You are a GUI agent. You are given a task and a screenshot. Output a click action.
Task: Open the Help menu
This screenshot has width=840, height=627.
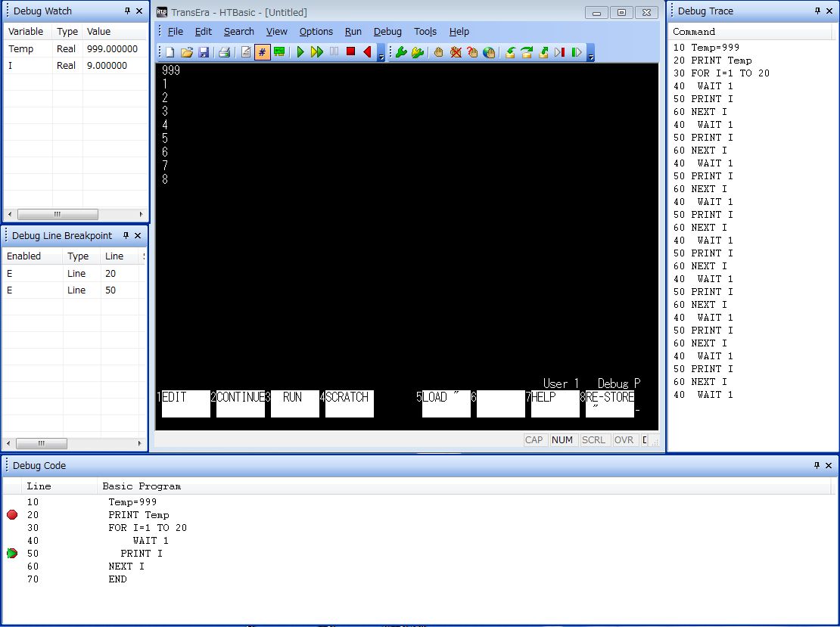(459, 32)
